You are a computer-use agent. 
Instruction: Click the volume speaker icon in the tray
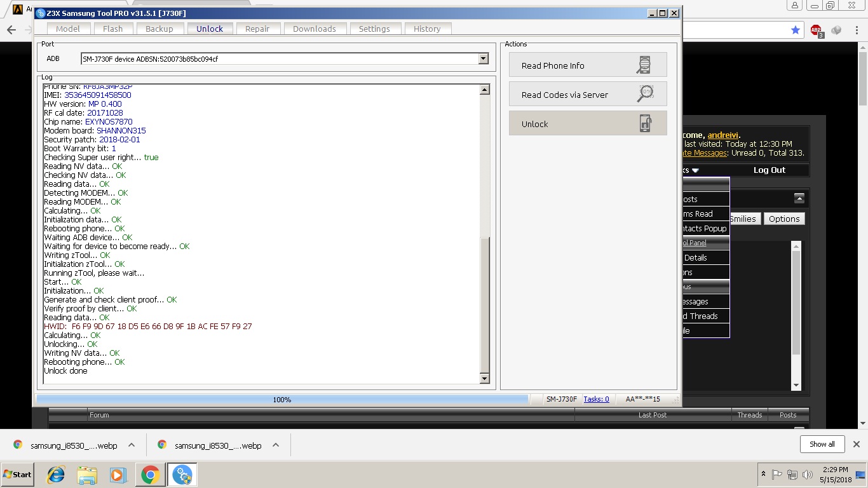(x=808, y=475)
